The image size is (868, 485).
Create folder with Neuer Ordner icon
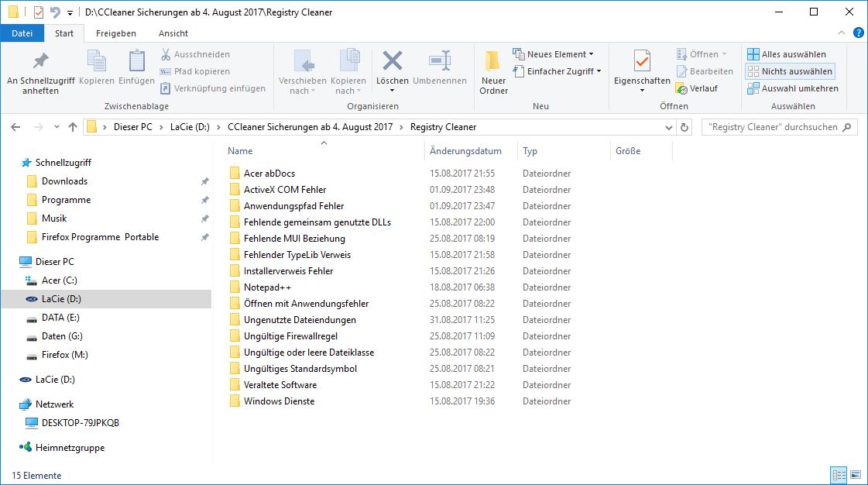coord(492,61)
